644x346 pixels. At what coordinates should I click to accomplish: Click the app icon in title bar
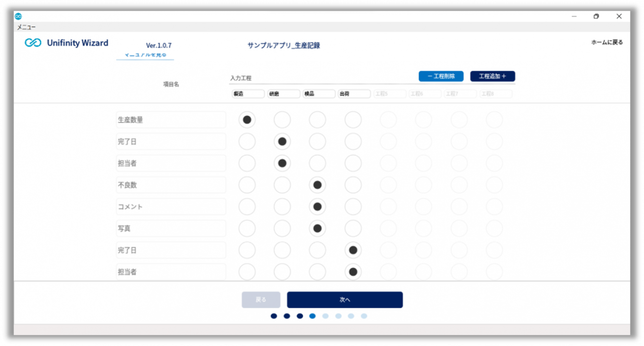coord(18,16)
